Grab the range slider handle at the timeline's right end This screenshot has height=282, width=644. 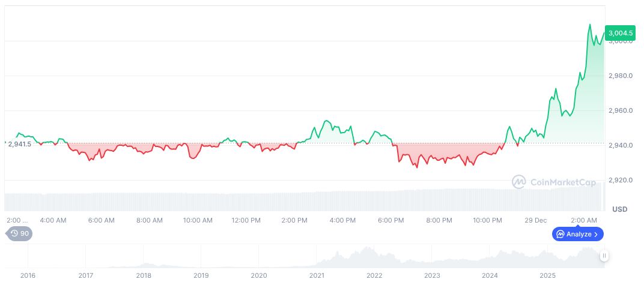pyautogui.click(x=604, y=256)
